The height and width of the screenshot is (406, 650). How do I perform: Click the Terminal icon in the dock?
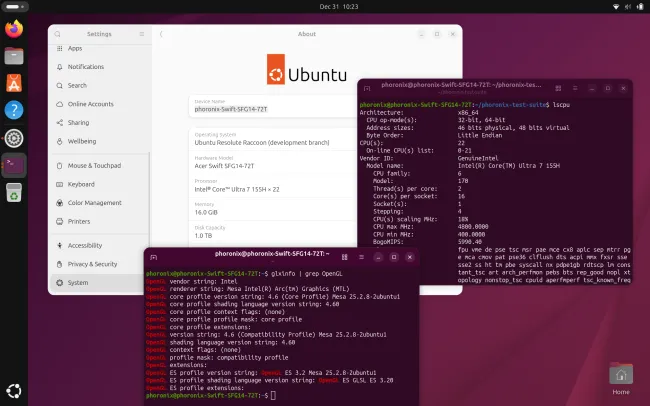[14, 164]
